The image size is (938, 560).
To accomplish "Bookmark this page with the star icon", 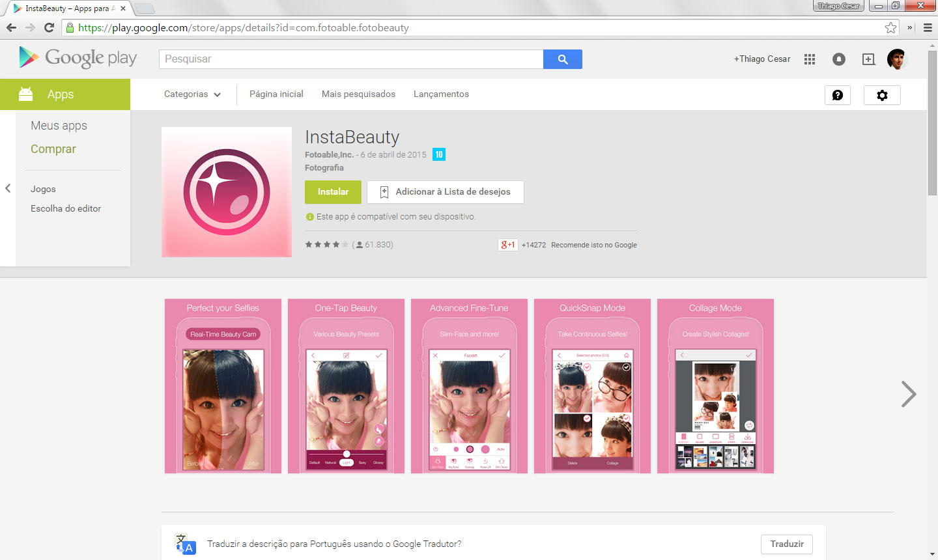I will point(890,27).
